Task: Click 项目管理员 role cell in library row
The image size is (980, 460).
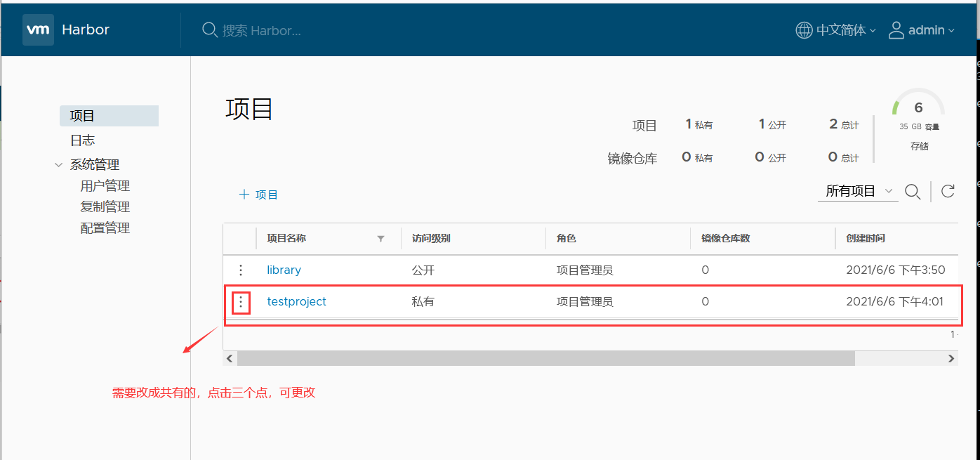Action: pos(585,270)
